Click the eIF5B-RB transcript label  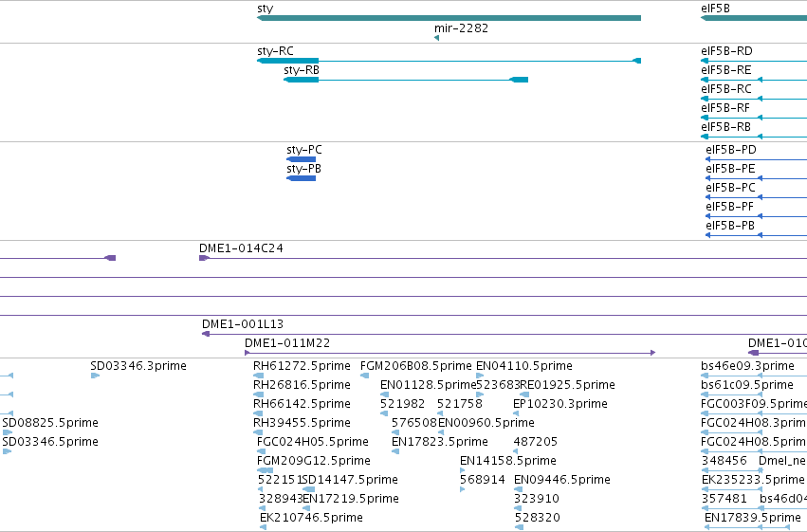click(x=726, y=127)
